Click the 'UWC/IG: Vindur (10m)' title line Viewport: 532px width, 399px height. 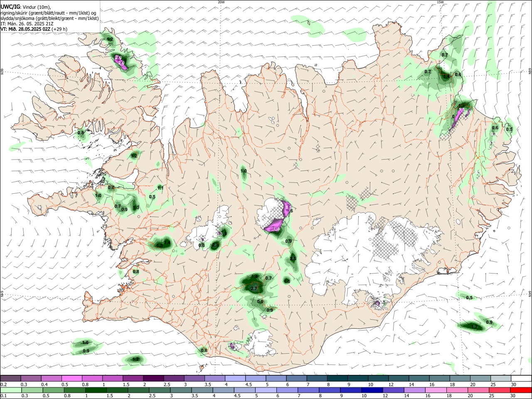(26, 7)
